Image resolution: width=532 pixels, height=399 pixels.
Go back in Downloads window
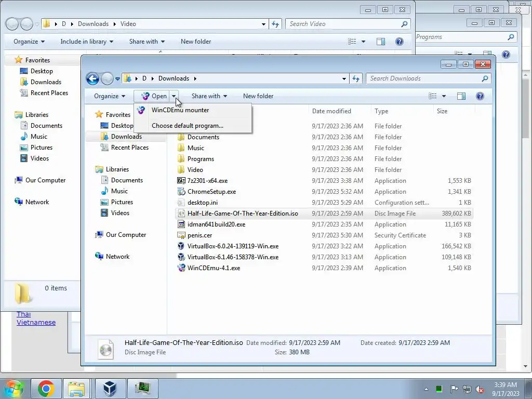pos(92,79)
